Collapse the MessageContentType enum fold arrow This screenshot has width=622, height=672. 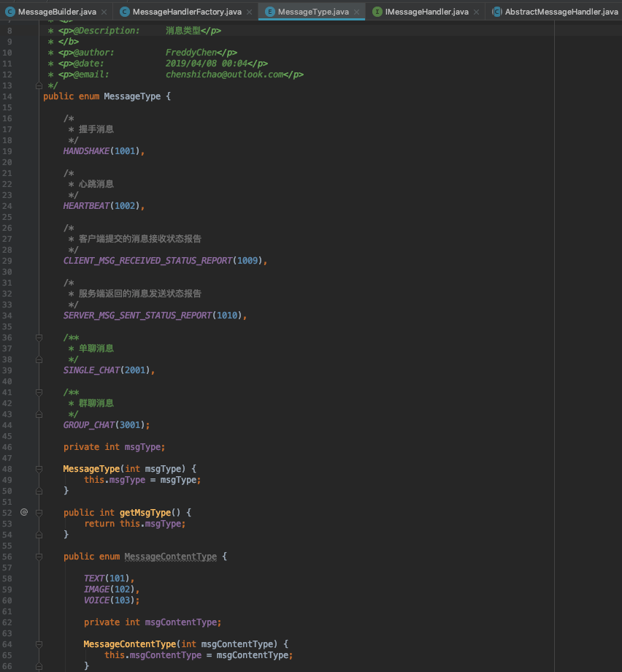pos(40,556)
